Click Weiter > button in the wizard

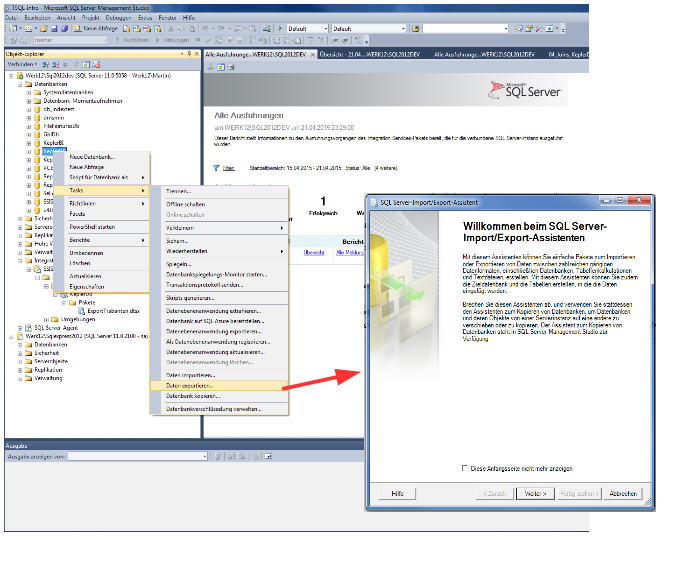pos(536,494)
